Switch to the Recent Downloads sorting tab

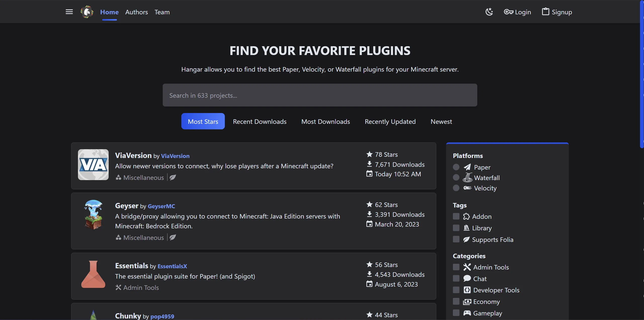coord(260,122)
